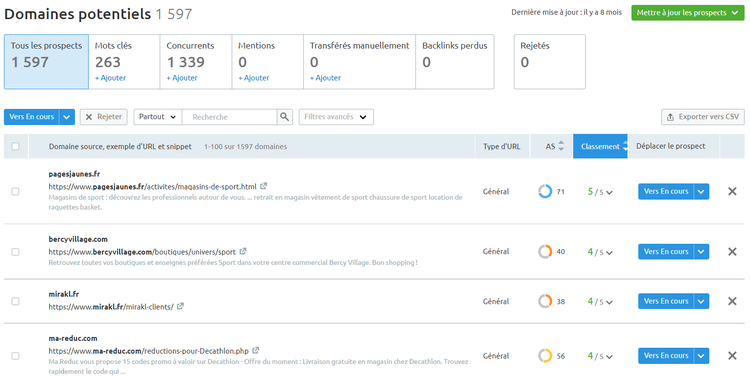Reject ma-reduc.com prospect with X icon
This screenshot has height=386, width=750.
(732, 356)
